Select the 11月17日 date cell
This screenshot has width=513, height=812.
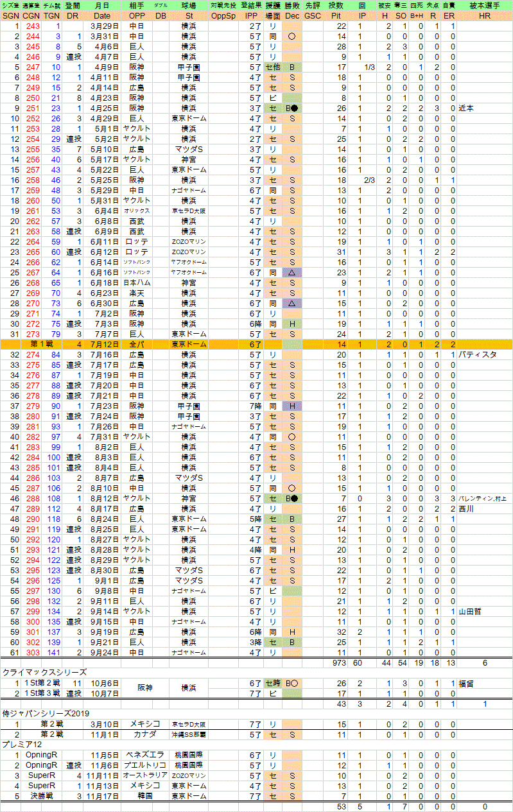tap(101, 796)
